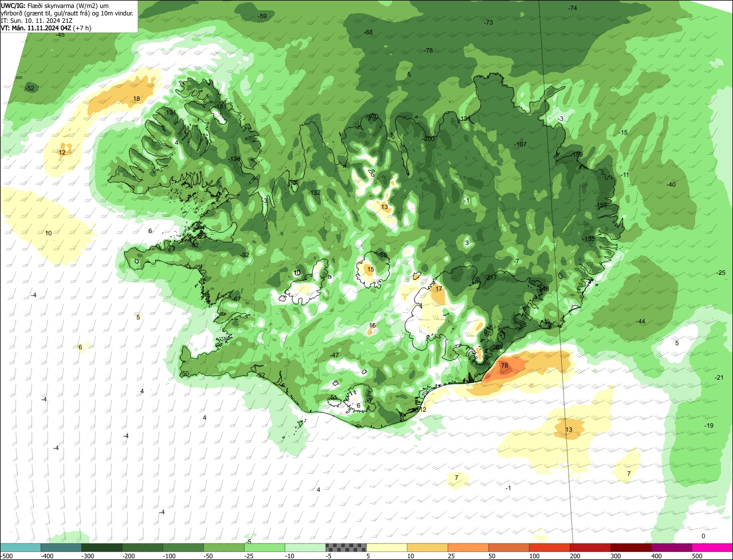The image size is (733, 560).
Task: Click the '-52' value on the map
Action: coord(30,88)
